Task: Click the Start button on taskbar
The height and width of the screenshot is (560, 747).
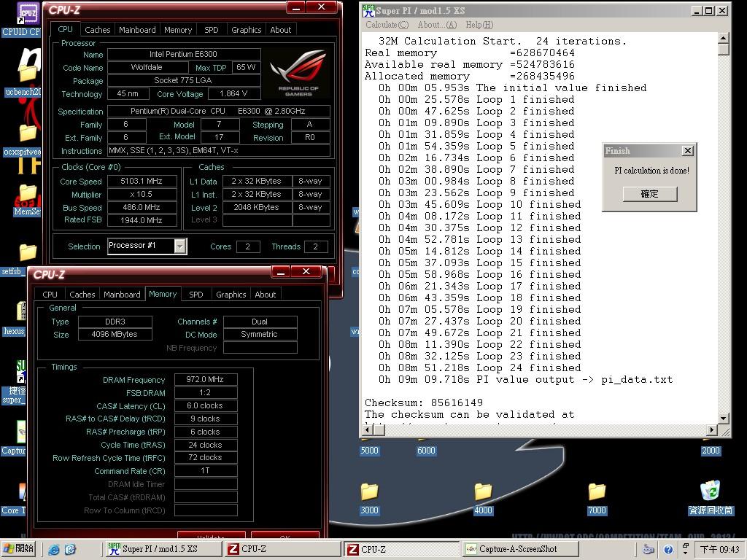Action: [x=19, y=548]
